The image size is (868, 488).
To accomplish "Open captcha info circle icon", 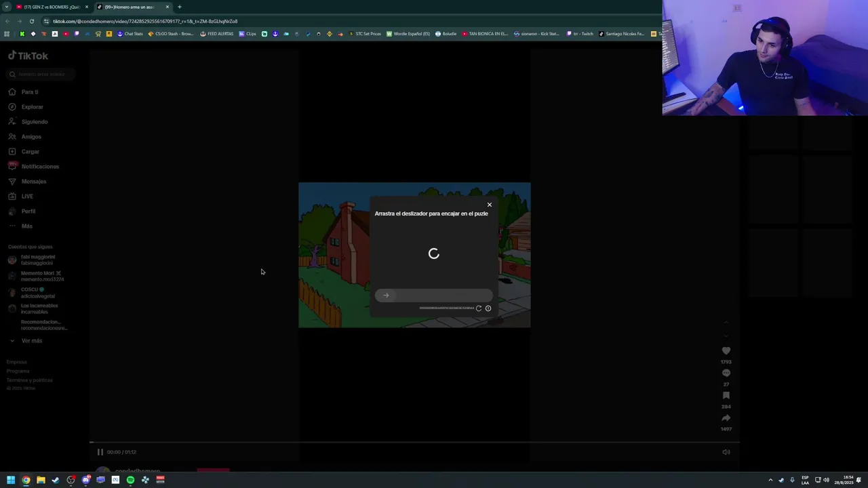I will [x=488, y=308].
